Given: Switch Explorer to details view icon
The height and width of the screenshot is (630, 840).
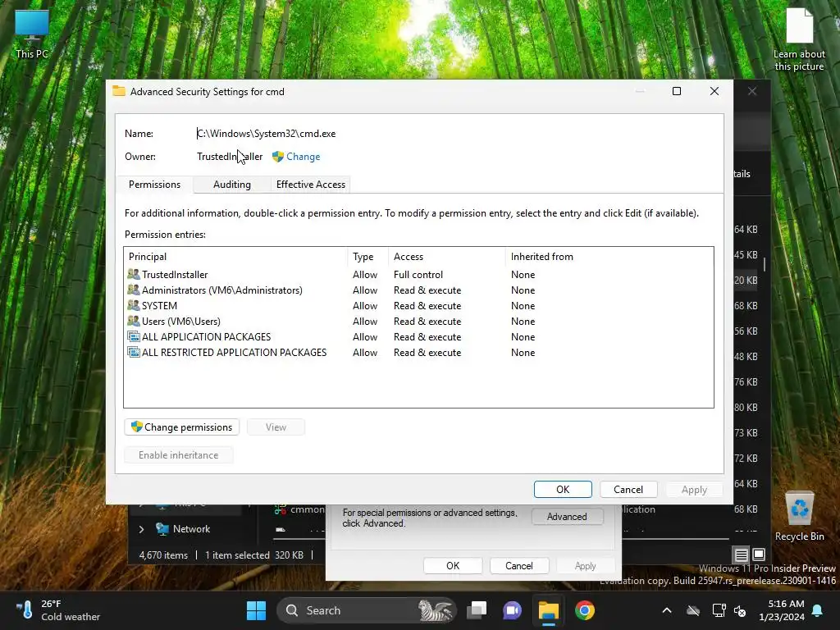Looking at the screenshot, I should [741, 555].
